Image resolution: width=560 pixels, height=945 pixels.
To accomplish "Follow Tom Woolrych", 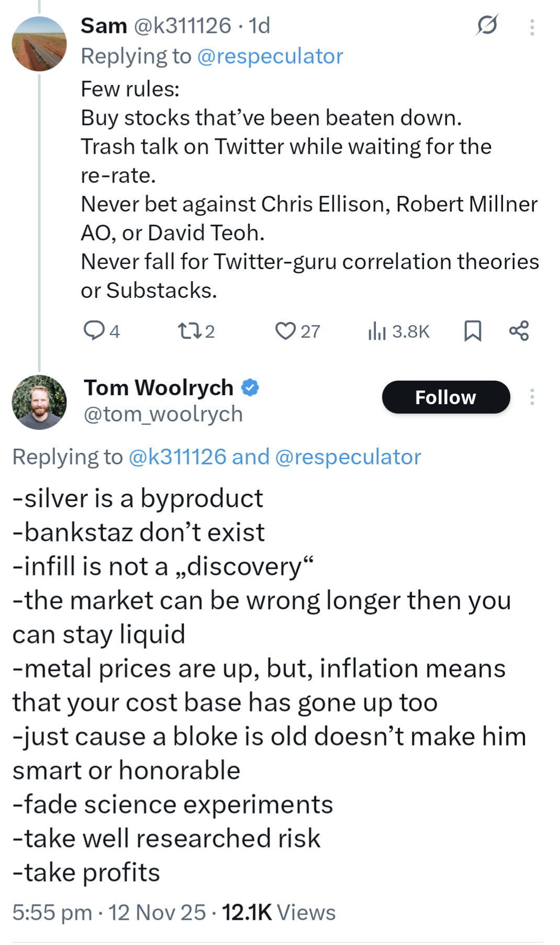I will (x=445, y=397).
